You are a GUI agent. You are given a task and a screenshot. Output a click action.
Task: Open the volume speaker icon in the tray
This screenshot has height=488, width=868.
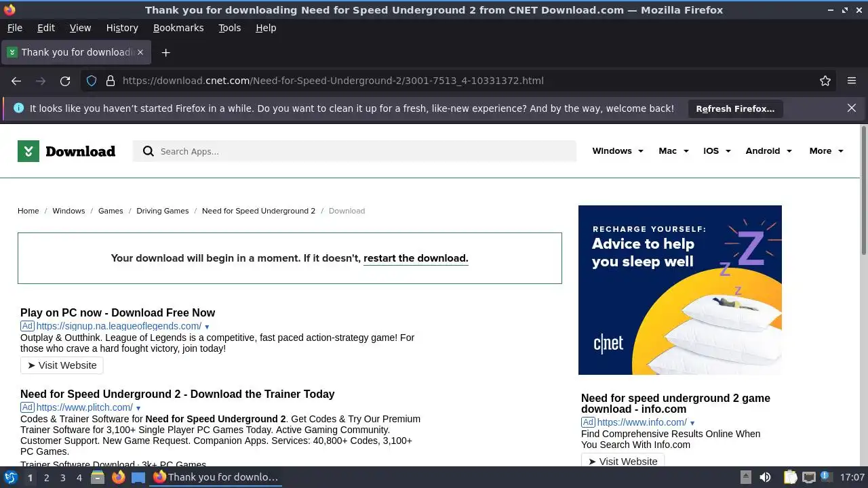pyautogui.click(x=765, y=477)
